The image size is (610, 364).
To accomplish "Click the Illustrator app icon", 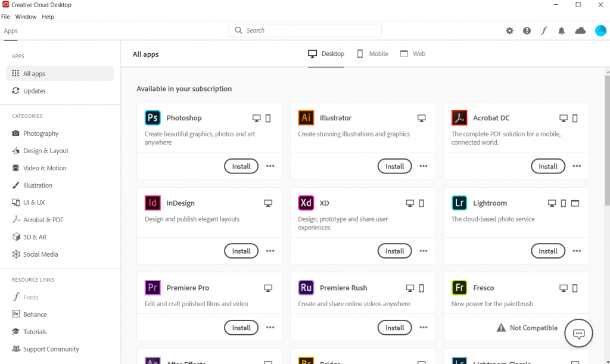I will (x=306, y=118).
